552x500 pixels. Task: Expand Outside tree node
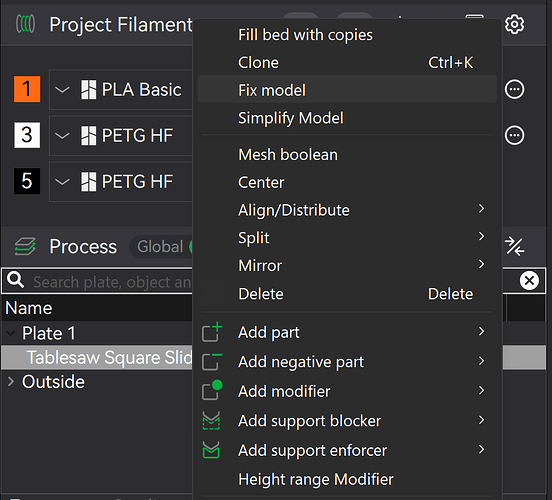(11, 381)
